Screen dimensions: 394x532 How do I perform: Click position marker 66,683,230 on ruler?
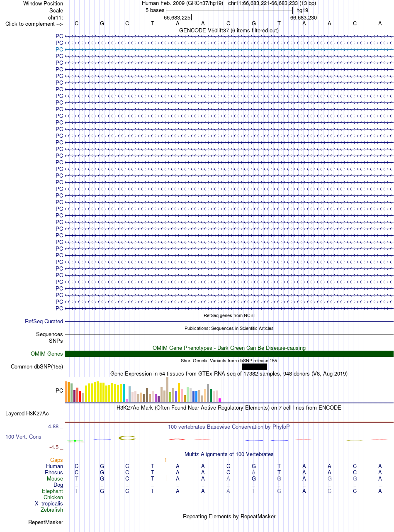pos(304,17)
